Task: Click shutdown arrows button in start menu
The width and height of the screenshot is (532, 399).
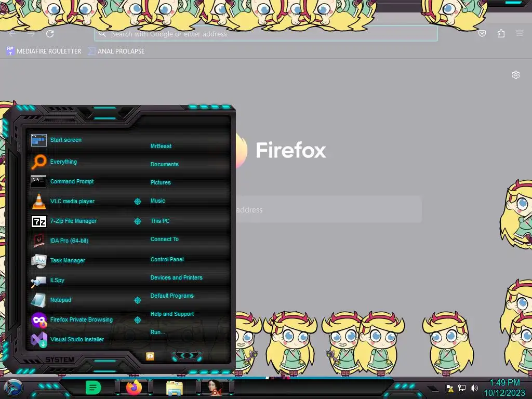Action: click(187, 356)
